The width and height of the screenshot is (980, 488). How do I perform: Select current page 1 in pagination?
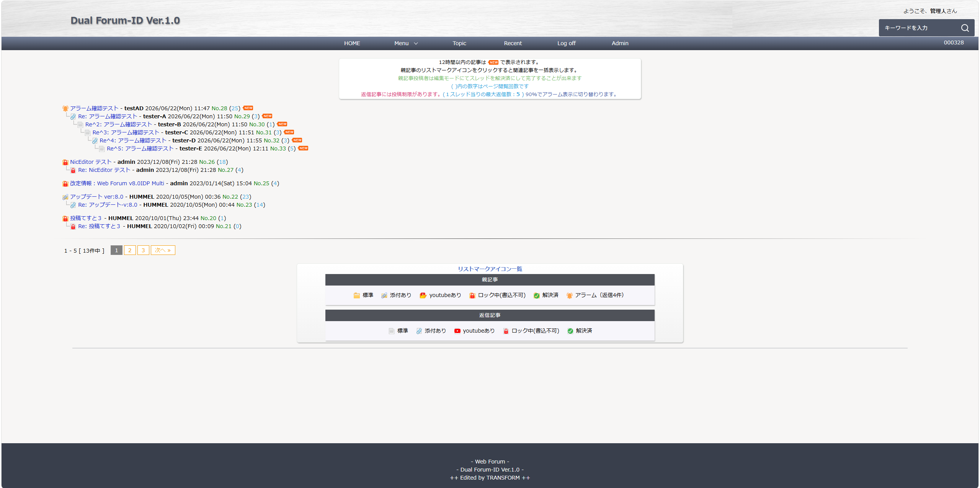click(x=116, y=250)
